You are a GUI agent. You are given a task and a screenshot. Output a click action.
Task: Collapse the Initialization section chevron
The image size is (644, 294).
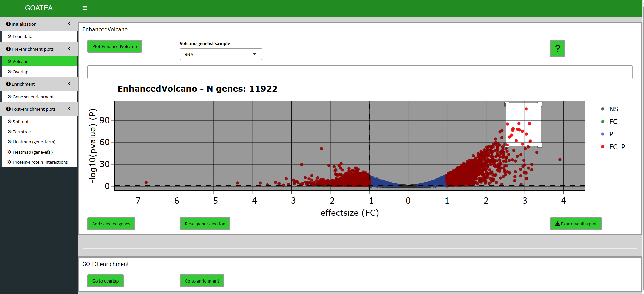[69, 24]
